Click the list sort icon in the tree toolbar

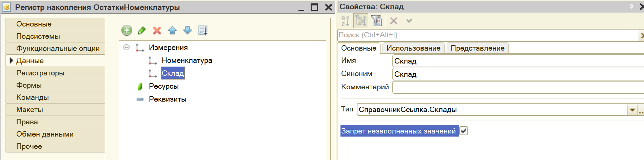coord(203,31)
